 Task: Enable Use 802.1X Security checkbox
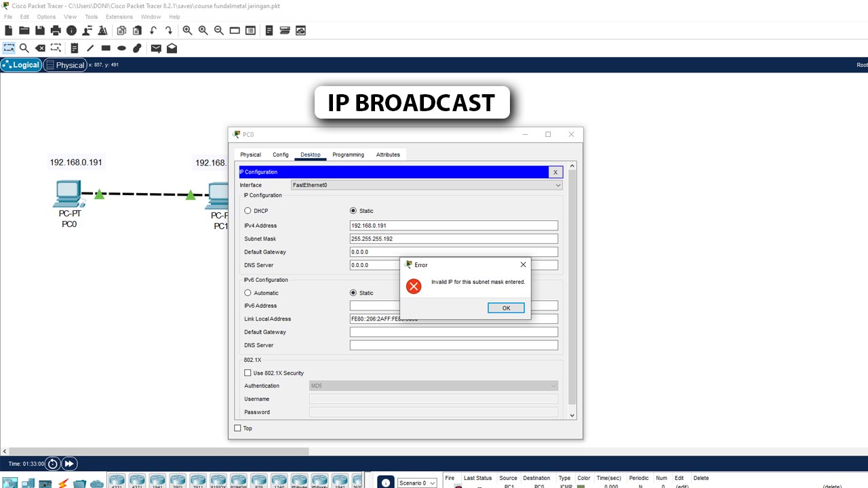tap(248, 373)
